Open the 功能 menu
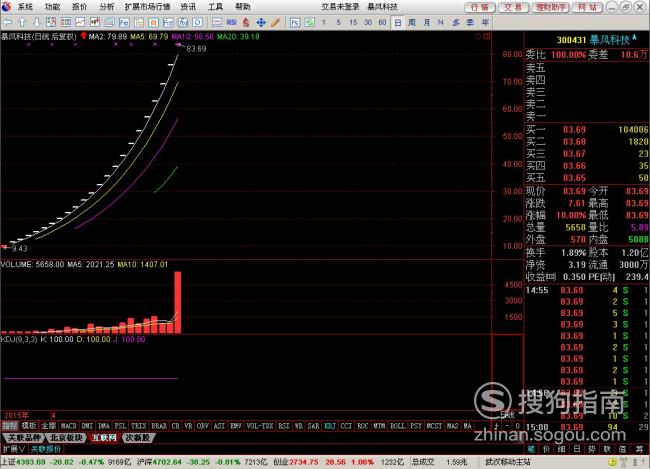 tap(52, 7)
